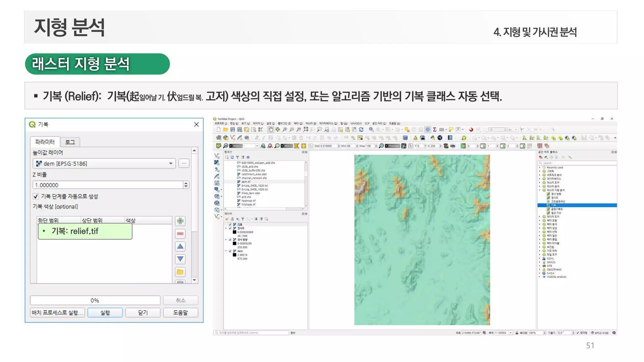Collapse the 래스터 지형 분석 toolbox group

tap(540, 190)
